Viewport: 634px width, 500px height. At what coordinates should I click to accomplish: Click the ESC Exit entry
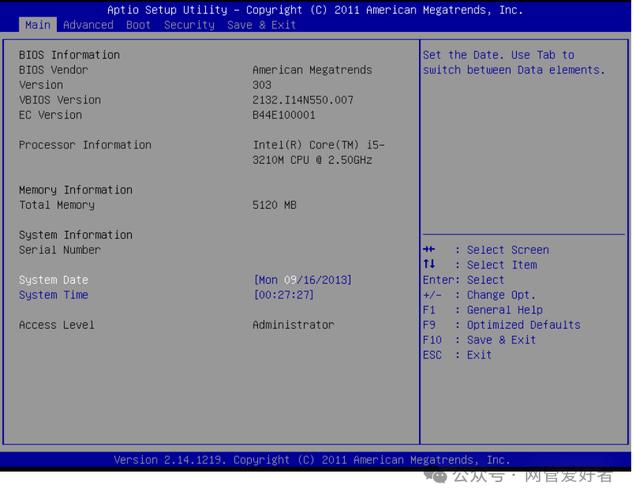pyautogui.click(x=457, y=355)
